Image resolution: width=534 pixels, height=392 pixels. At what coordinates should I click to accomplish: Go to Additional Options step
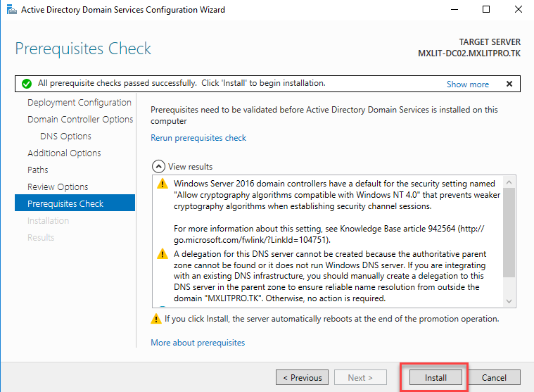64,153
